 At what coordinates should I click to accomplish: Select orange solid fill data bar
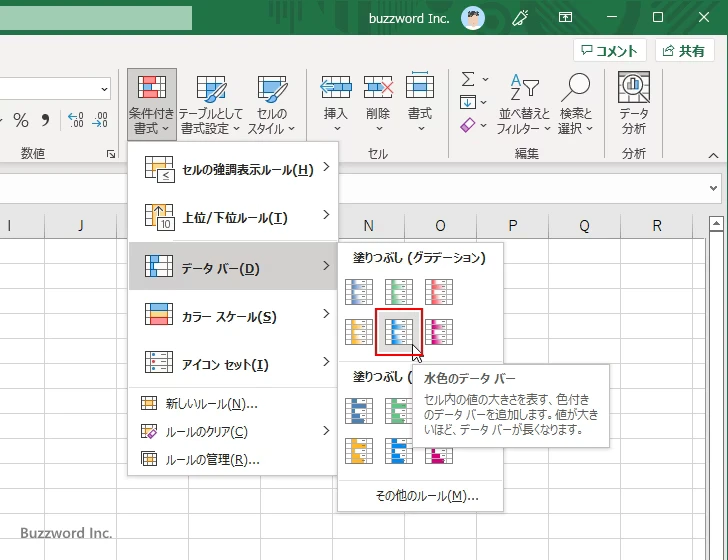point(359,451)
